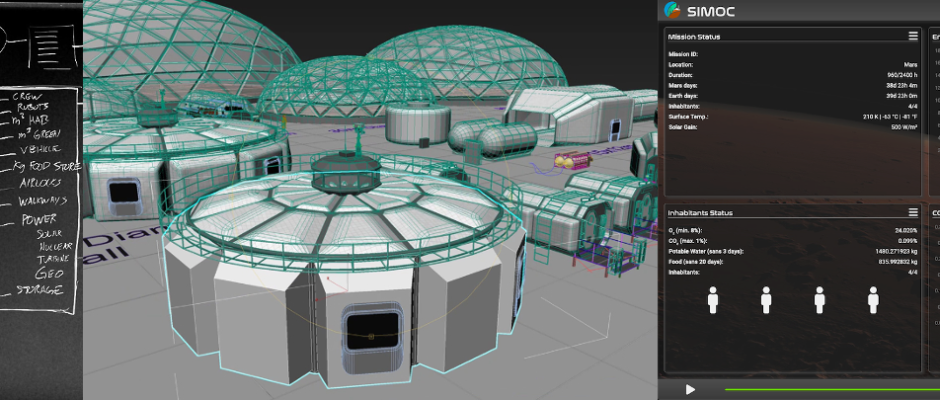Select the first inhabitant person icon
Screen dimensions: 940x400
[713, 299]
